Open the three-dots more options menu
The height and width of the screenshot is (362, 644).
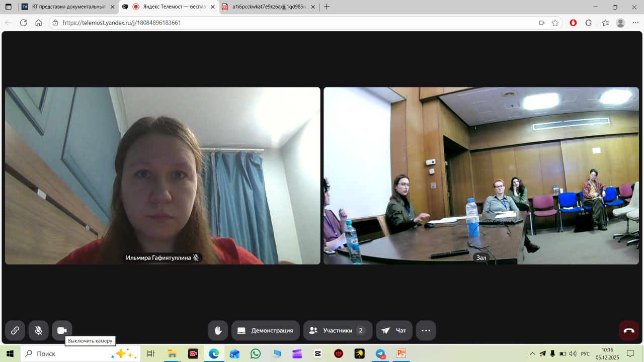[426, 330]
